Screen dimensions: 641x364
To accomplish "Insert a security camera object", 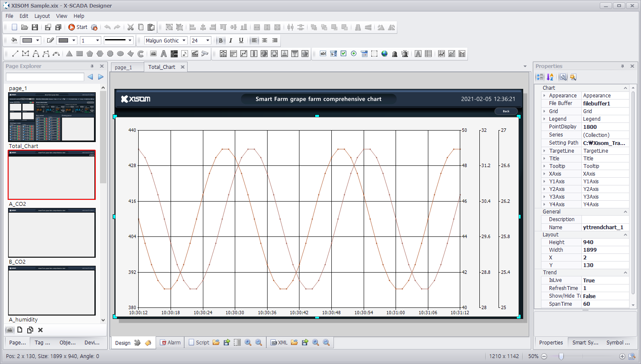I will point(205,54).
